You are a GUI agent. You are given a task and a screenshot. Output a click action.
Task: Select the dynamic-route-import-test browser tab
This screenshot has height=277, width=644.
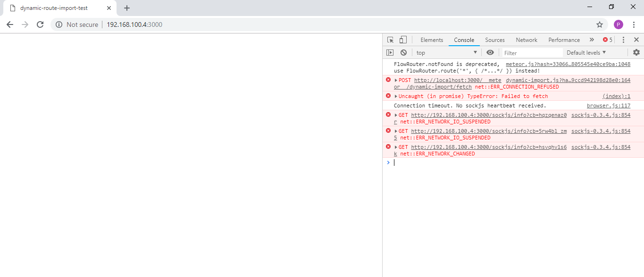pos(60,8)
